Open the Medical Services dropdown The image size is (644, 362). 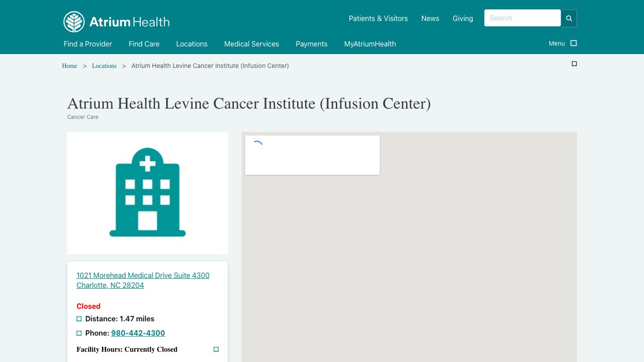pyautogui.click(x=251, y=44)
